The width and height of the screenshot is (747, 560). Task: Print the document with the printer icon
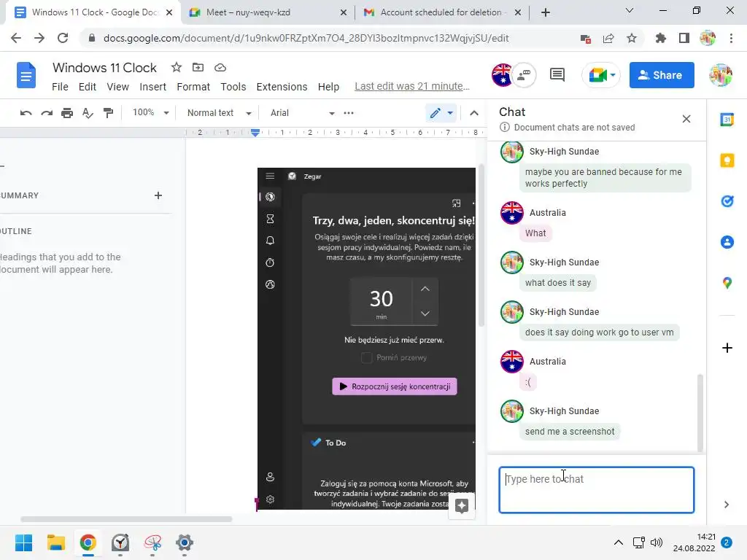tap(67, 113)
